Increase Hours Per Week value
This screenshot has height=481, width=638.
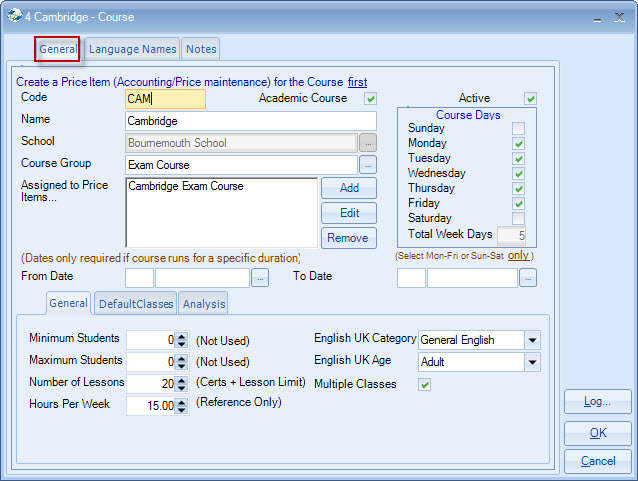(x=181, y=402)
